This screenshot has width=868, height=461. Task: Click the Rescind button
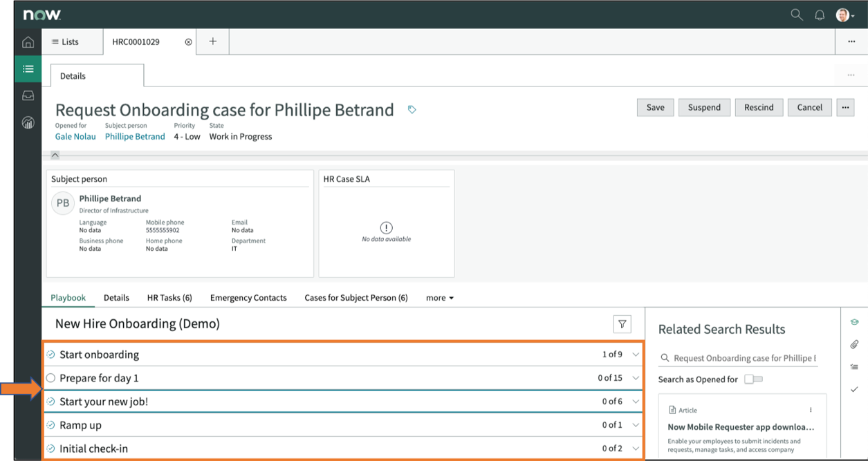[759, 107]
